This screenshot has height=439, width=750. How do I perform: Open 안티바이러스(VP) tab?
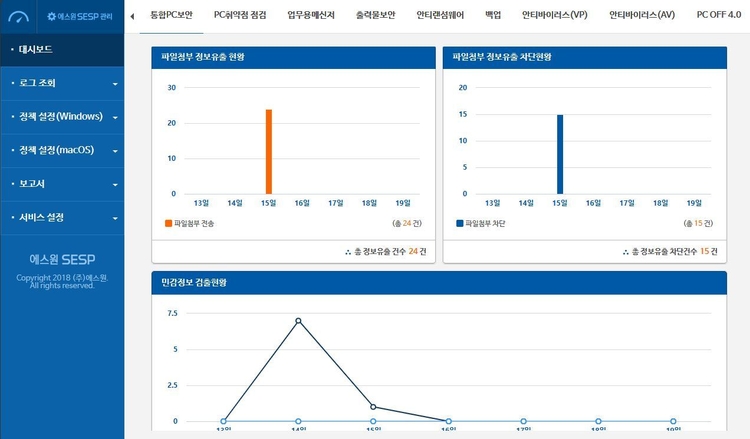click(555, 15)
